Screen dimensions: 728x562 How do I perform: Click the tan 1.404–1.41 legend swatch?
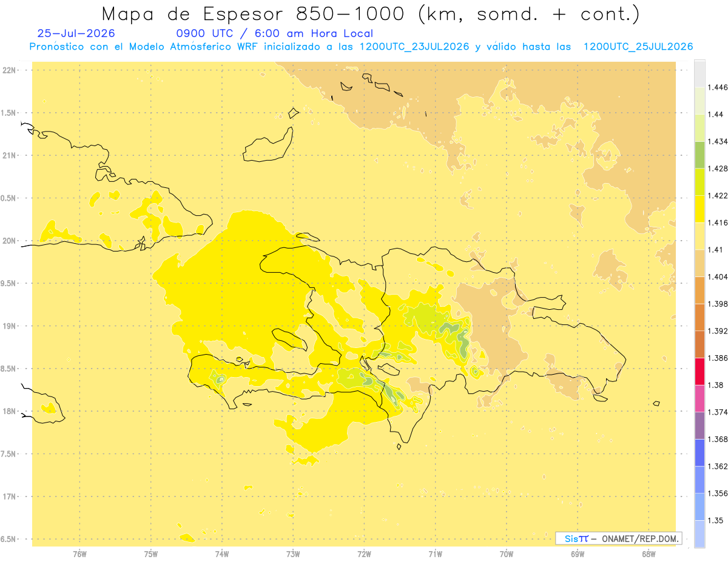click(x=699, y=263)
